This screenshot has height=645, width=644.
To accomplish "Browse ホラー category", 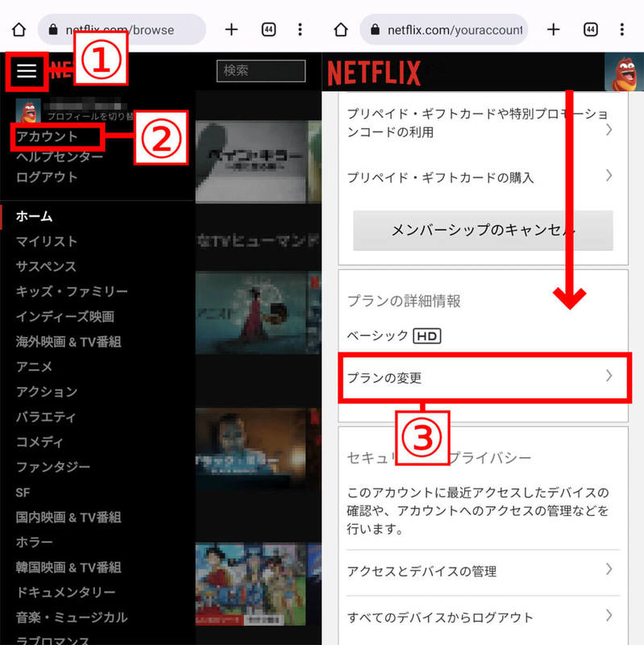I will pos(34,542).
